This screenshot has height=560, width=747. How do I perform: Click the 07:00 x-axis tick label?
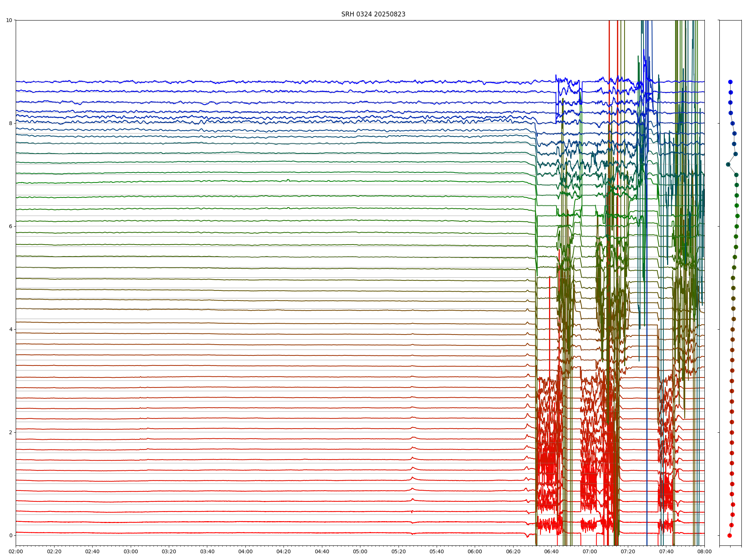click(x=590, y=551)
